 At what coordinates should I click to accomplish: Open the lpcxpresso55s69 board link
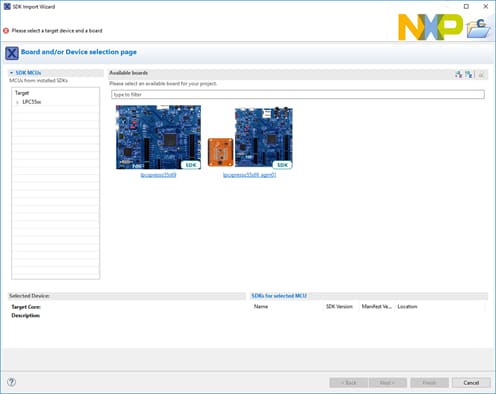click(x=158, y=175)
